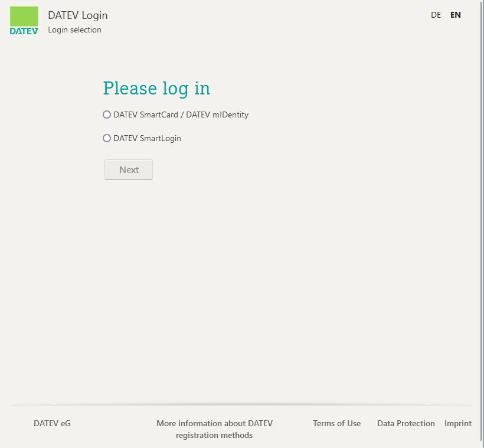This screenshot has height=448, width=484.
Task: Confirm login method with Next
Action: click(128, 169)
